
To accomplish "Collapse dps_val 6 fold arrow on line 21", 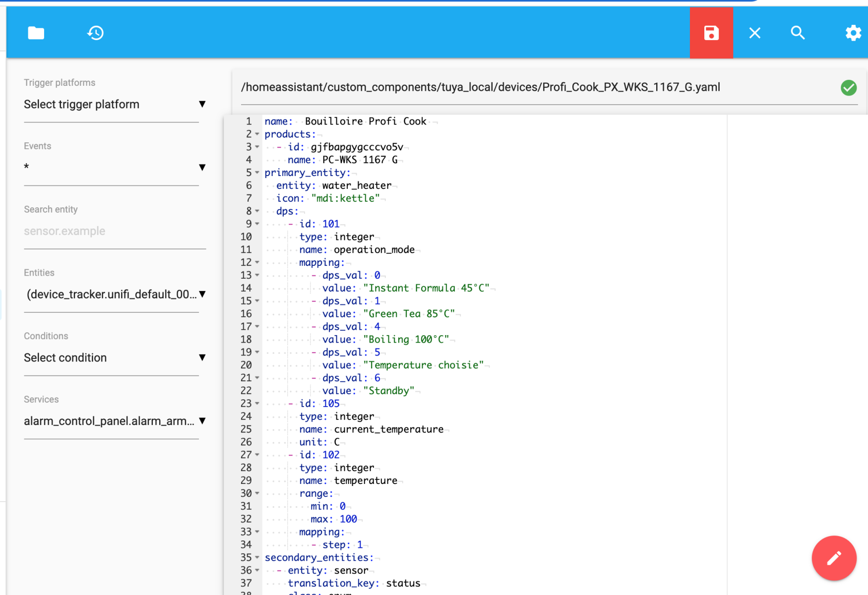I will tap(257, 378).
